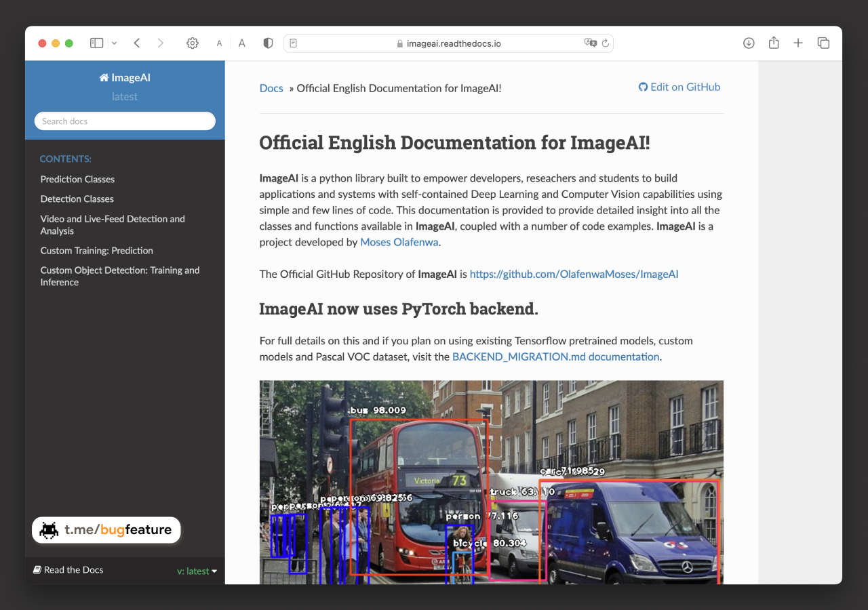Click the page heading 'Official English Documentation for ImageAI!'
Viewport: 868px width, 610px height.
coord(454,143)
